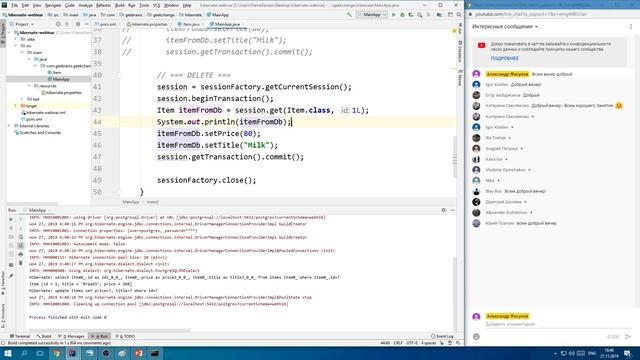
Task: Open the File menu
Action: point(15,5)
